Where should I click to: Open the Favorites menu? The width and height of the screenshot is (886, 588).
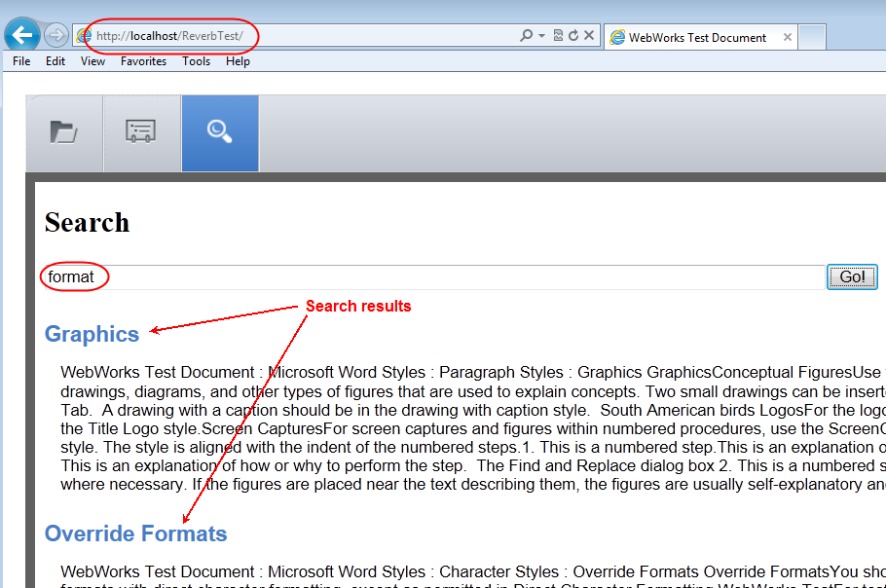(143, 61)
